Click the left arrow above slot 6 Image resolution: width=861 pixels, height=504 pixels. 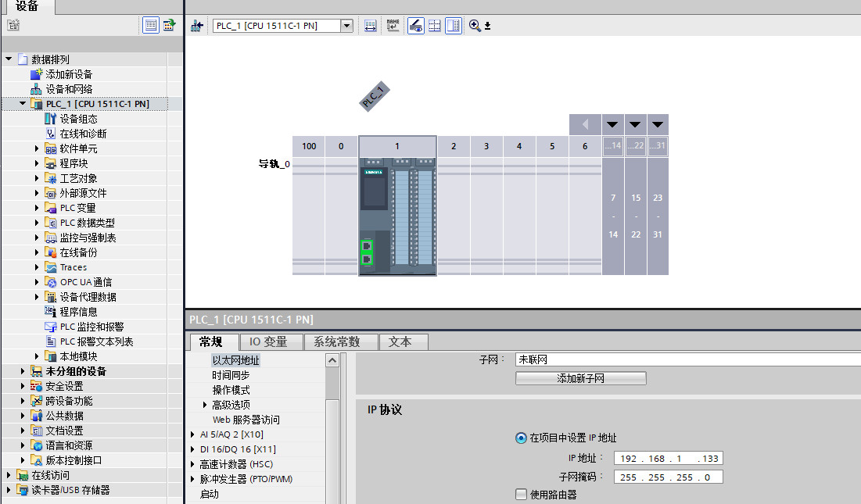tap(585, 124)
